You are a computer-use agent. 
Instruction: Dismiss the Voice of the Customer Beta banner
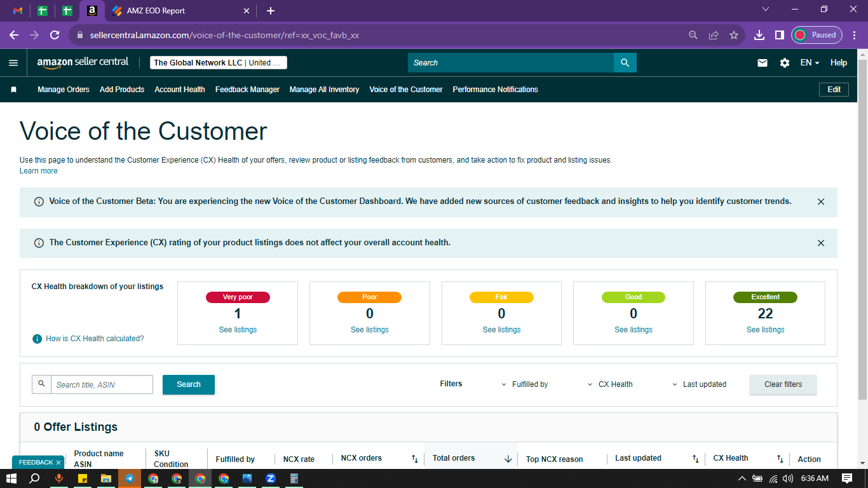pos(821,202)
